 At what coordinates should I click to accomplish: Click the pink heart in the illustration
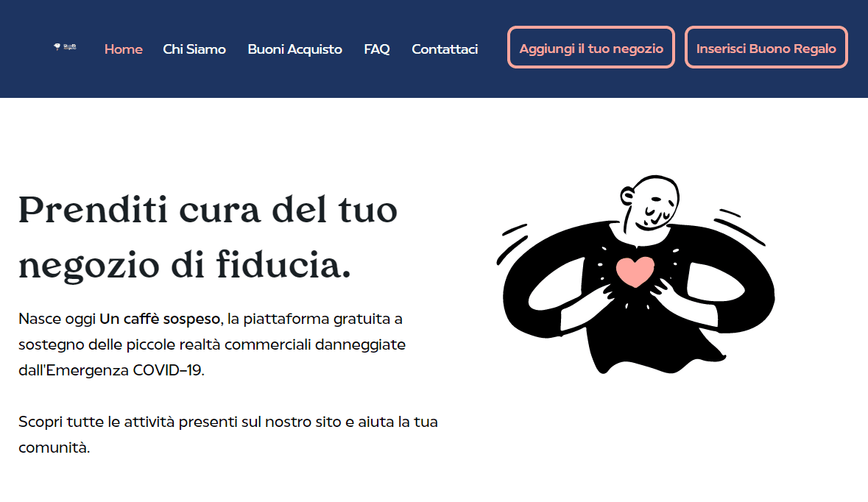click(x=635, y=271)
